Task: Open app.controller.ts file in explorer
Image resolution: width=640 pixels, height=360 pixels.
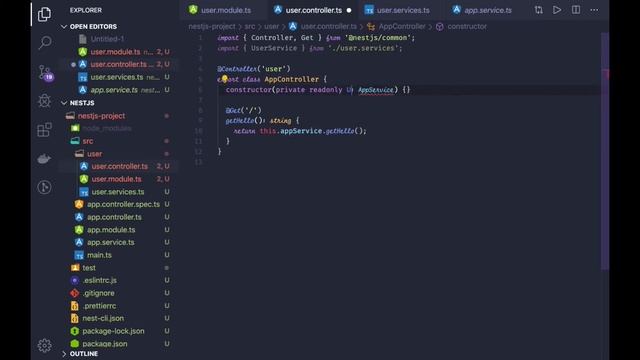Action: coord(114,217)
